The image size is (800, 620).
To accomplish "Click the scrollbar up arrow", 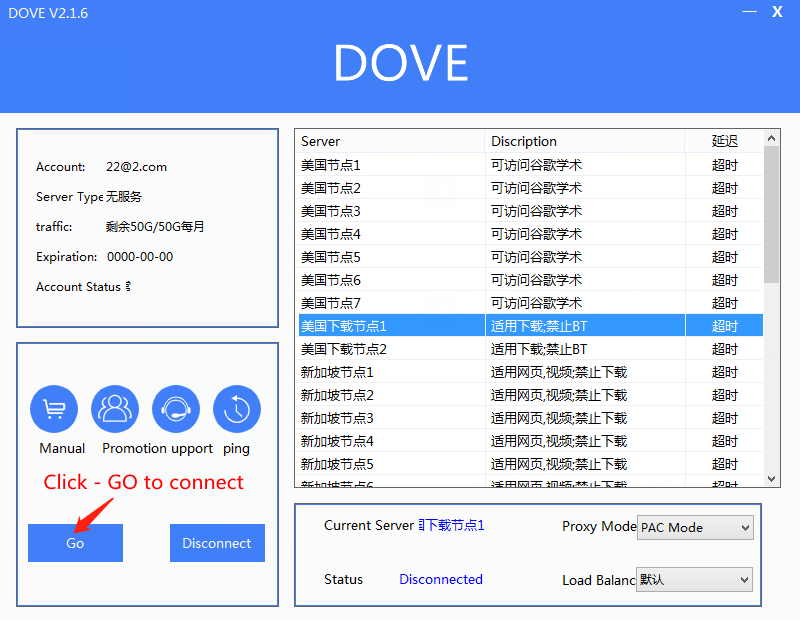I will click(x=771, y=137).
